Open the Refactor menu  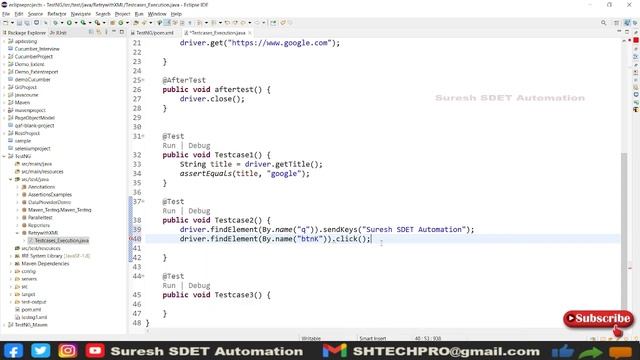tap(57, 14)
